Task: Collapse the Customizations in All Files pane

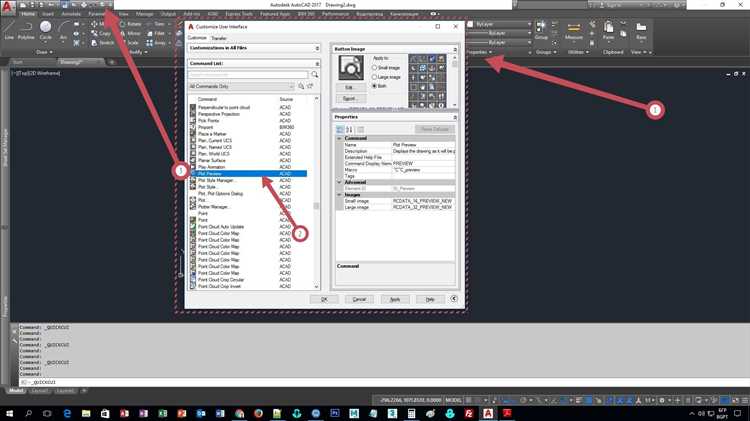Action: click(317, 48)
